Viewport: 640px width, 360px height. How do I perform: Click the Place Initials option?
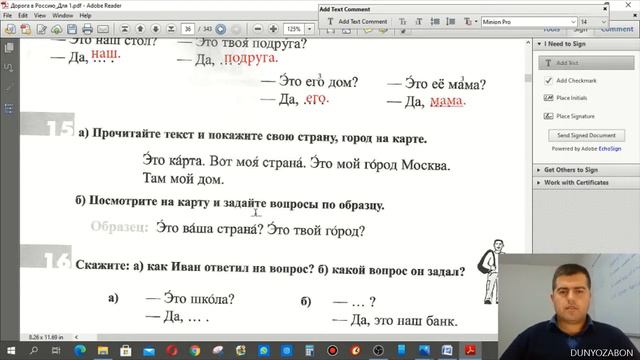566,98
